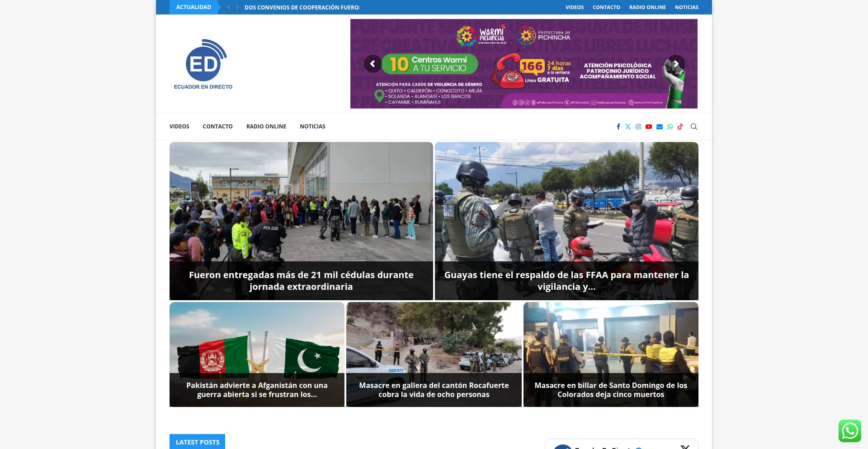Click the YouTube channel icon

coord(649,127)
